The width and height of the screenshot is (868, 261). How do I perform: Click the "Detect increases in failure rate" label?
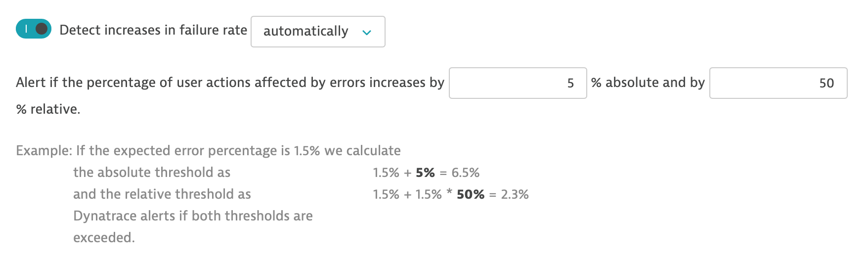tap(153, 30)
